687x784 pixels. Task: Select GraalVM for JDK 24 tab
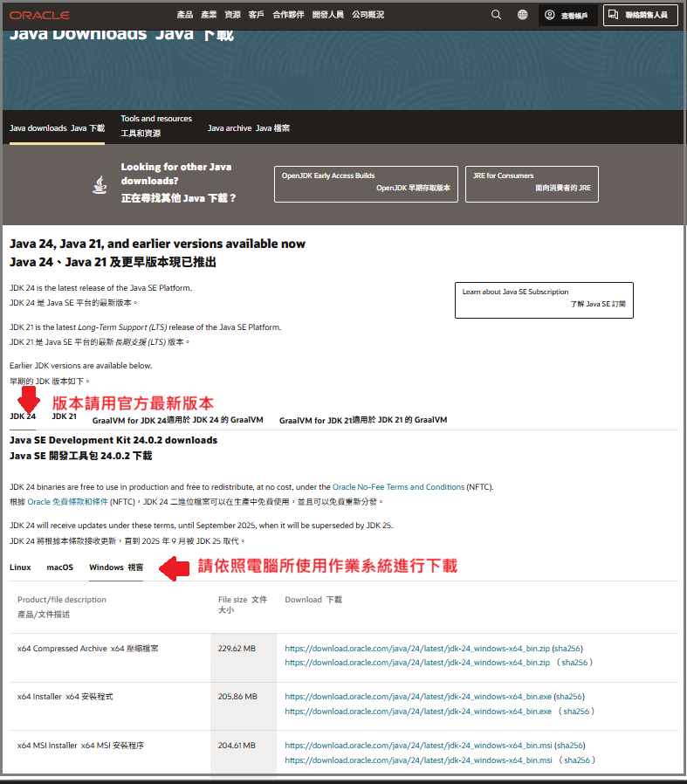(x=177, y=420)
